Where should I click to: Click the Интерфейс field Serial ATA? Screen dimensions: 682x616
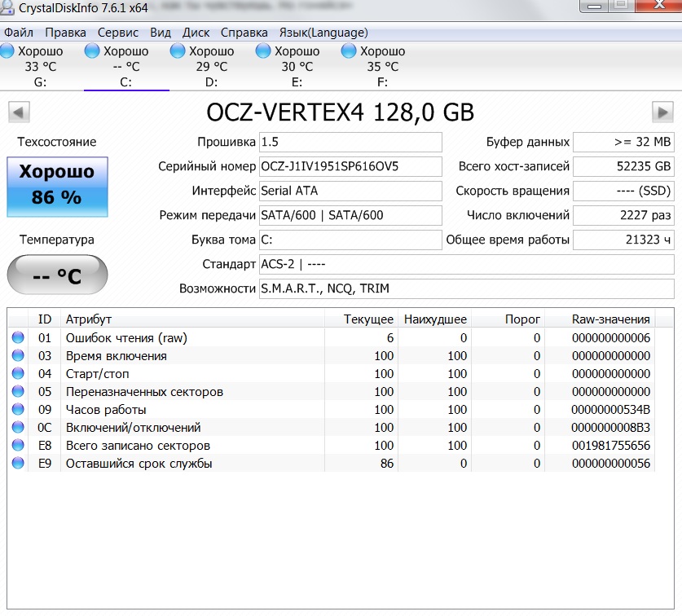click(x=350, y=191)
